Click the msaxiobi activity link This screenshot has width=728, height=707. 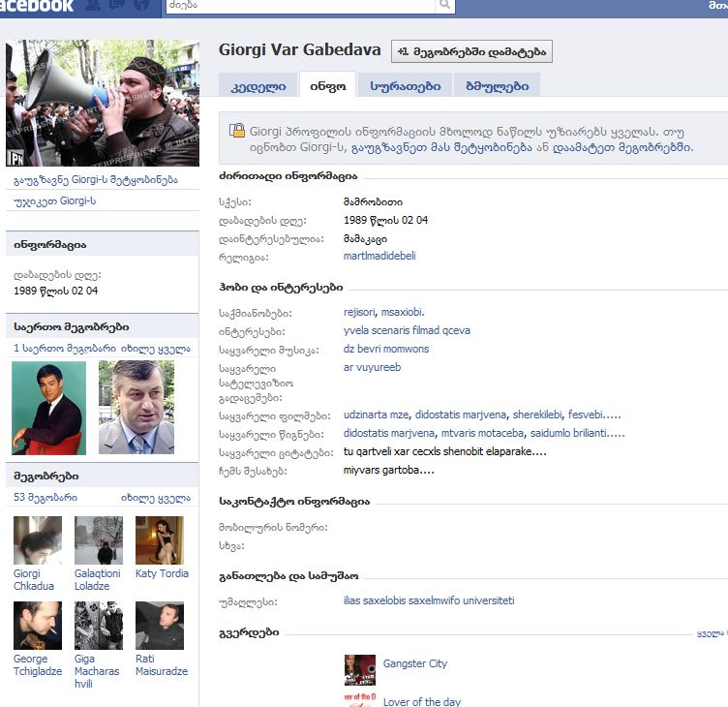[403, 312]
